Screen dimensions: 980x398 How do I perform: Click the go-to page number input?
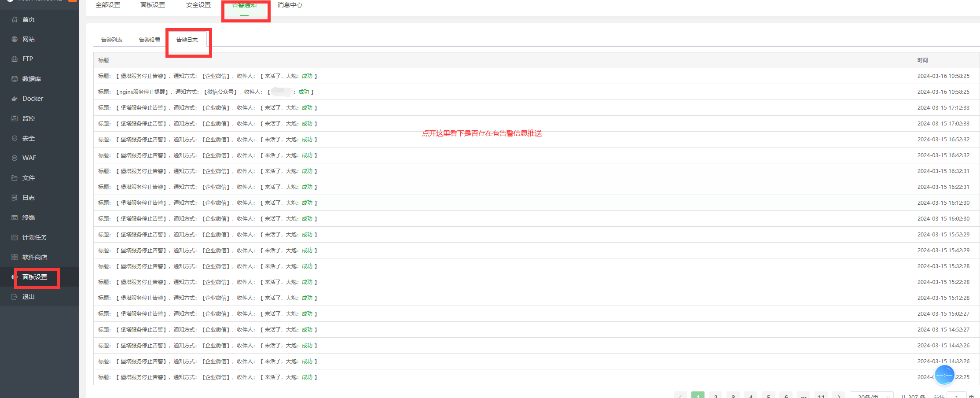956,395
